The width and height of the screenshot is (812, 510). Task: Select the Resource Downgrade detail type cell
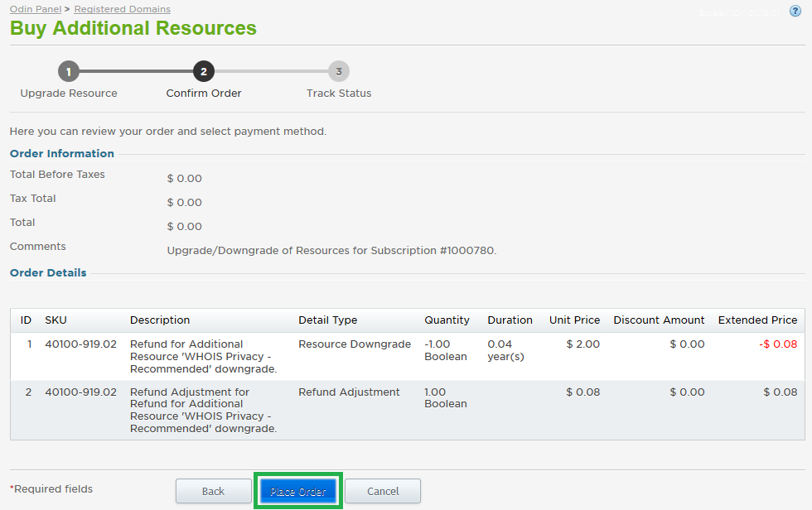[x=355, y=344]
